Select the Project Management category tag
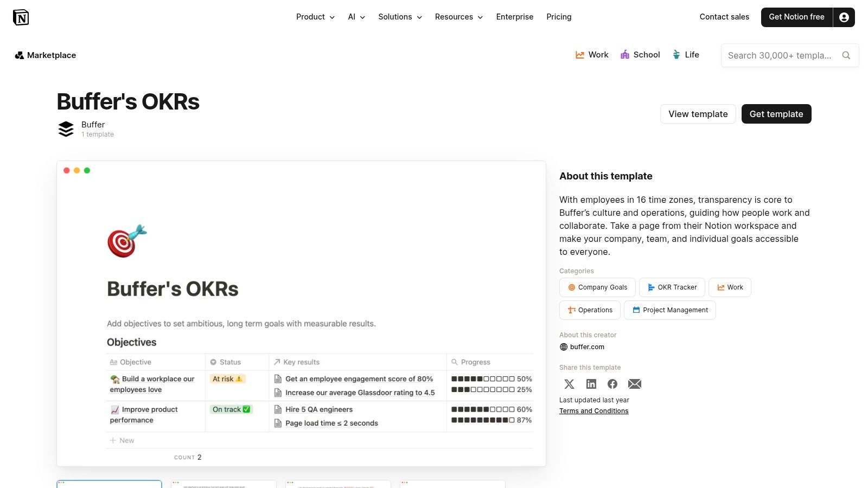This screenshot has height=488, width=868. (x=670, y=310)
